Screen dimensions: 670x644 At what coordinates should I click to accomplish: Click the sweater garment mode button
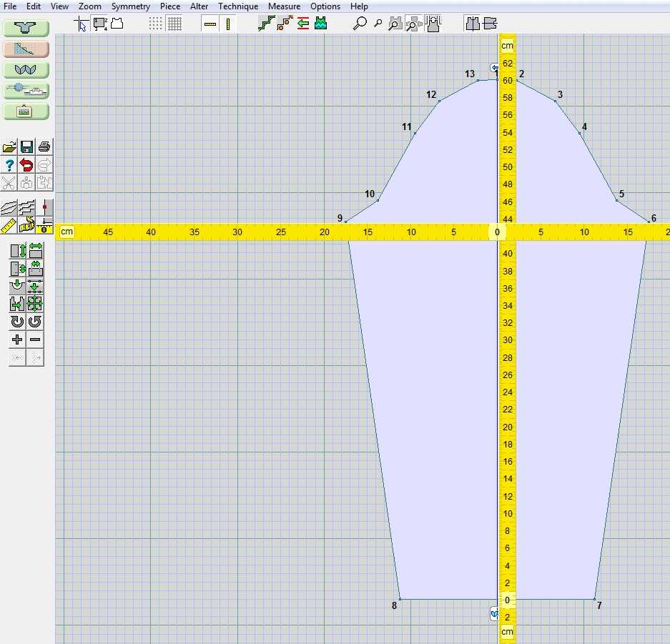point(26,29)
